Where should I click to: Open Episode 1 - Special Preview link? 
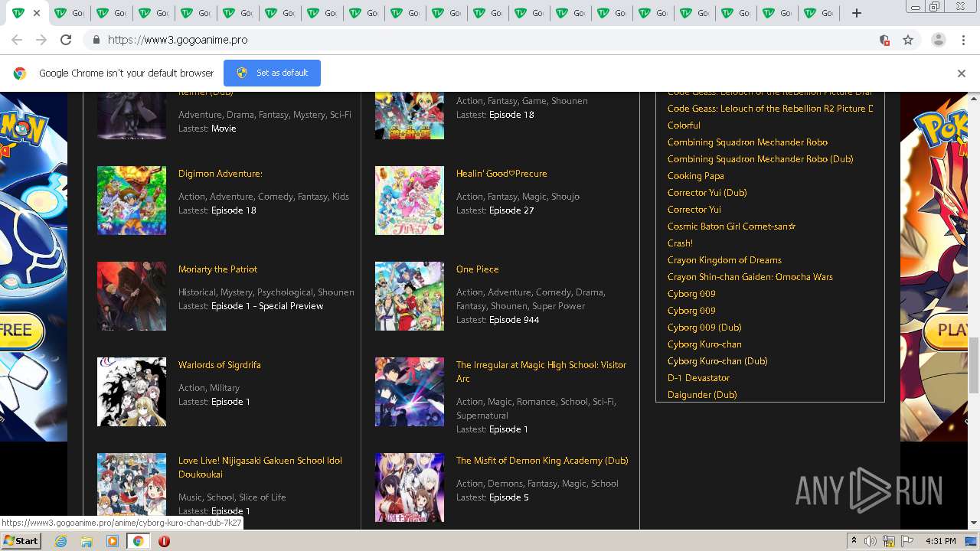267,306
